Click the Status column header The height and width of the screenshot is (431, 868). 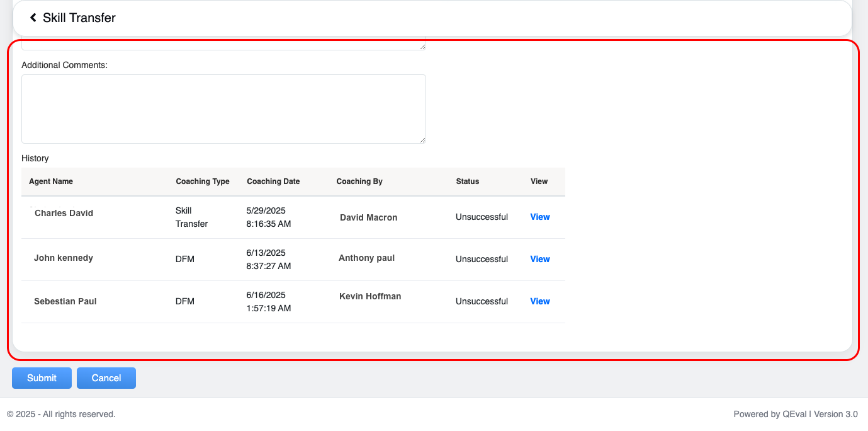coord(468,181)
